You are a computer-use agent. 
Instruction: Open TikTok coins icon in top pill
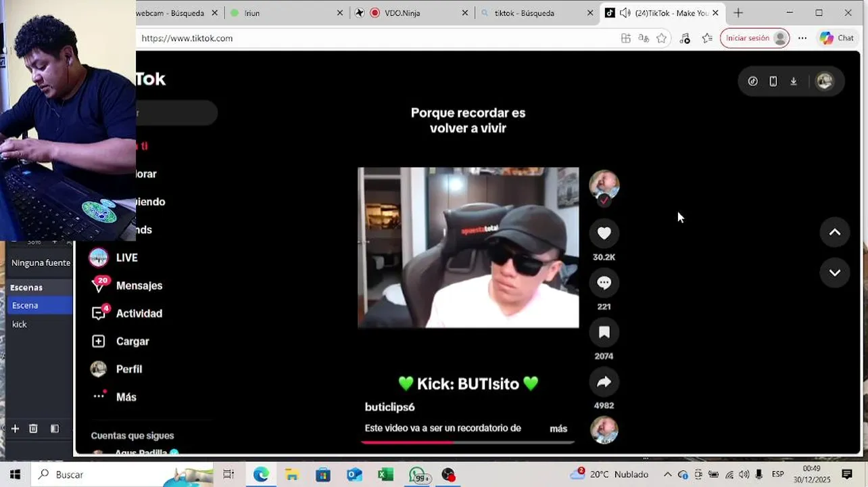pos(752,81)
